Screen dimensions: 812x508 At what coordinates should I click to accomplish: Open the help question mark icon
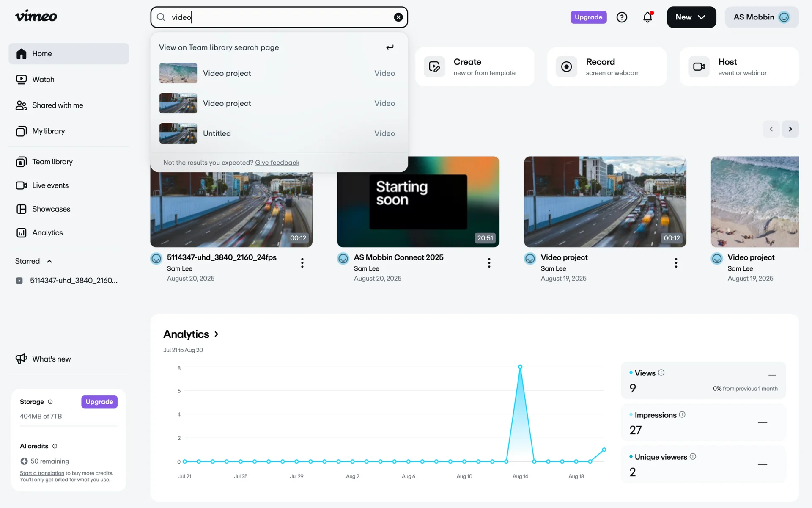coord(621,17)
